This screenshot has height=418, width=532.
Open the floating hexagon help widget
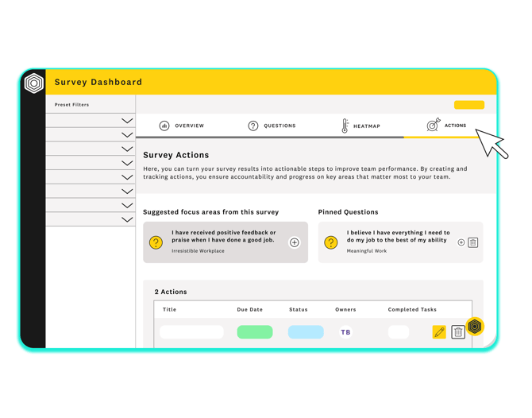[475, 326]
